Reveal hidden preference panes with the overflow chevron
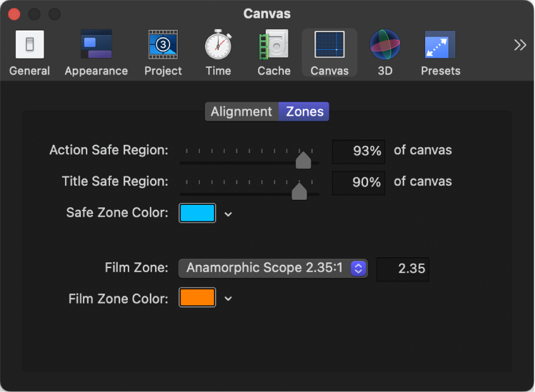This screenshot has height=392, width=535. coord(520,44)
